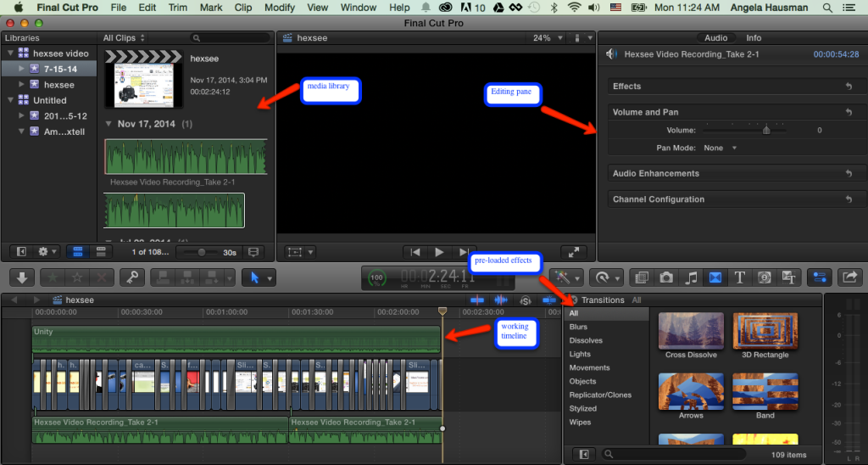Screen dimensions: 868x465
Task: Switch to the Info inspector tab
Action: coord(754,37)
